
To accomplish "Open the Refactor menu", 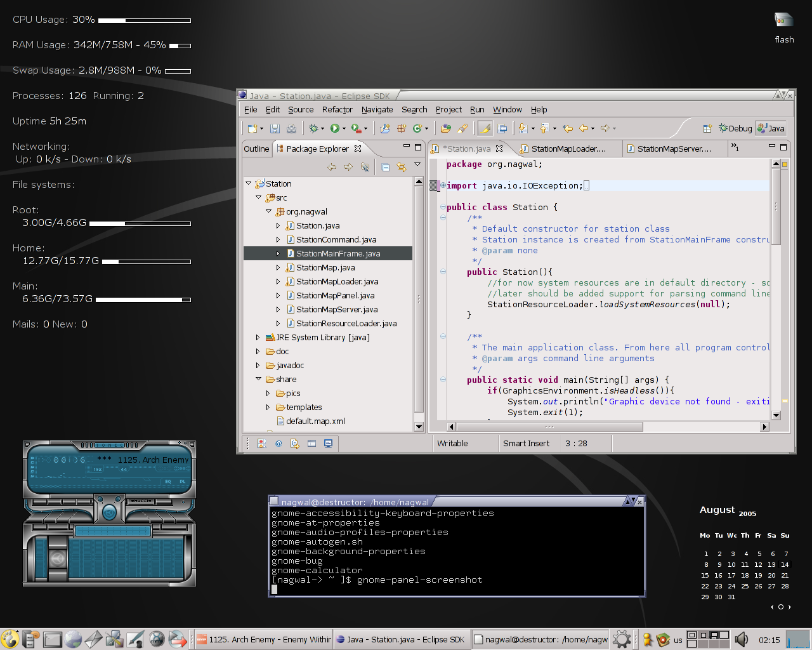I will pyautogui.click(x=337, y=110).
